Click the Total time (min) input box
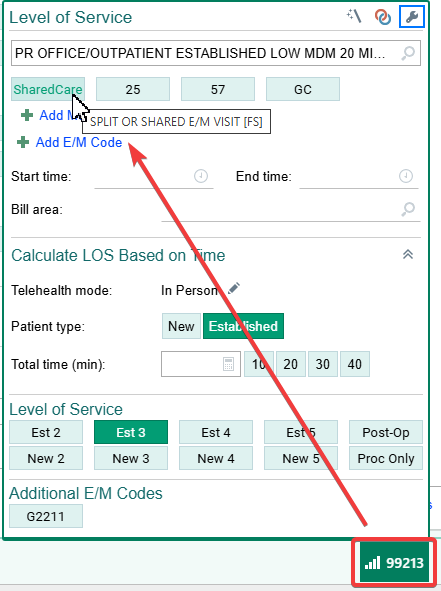 [201, 364]
